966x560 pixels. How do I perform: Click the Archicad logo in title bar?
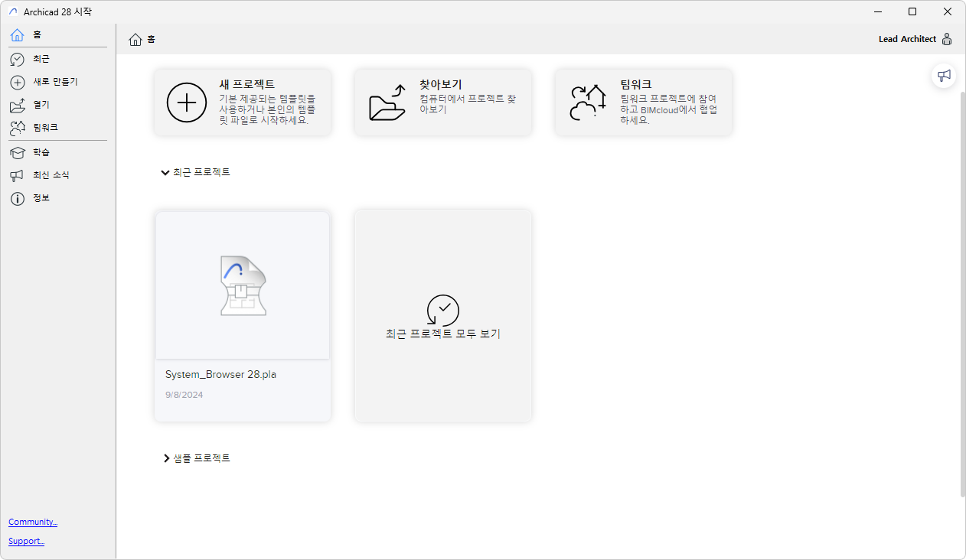click(x=13, y=11)
